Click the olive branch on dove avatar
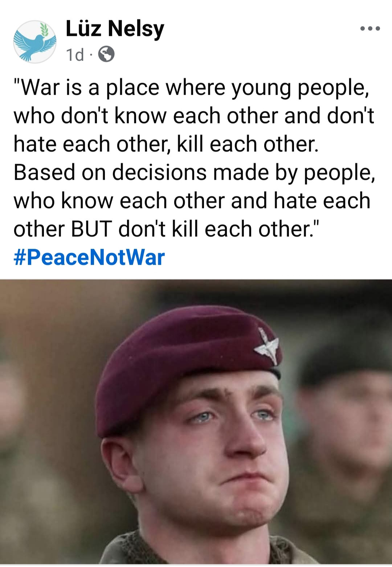The height and width of the screenshot is (567, 392). [x=44, y=29]
